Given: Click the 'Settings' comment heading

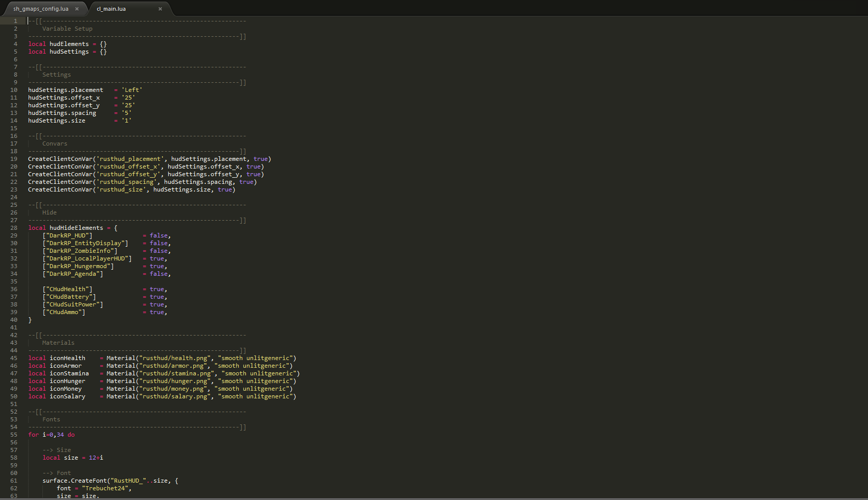Looking at the screenshot, I should [57, 75].
